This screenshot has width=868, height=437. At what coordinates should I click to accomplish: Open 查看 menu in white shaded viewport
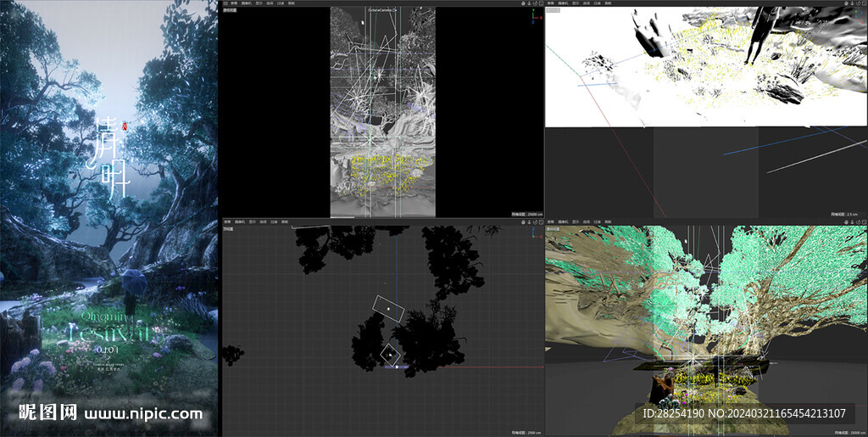pos(551,3)
